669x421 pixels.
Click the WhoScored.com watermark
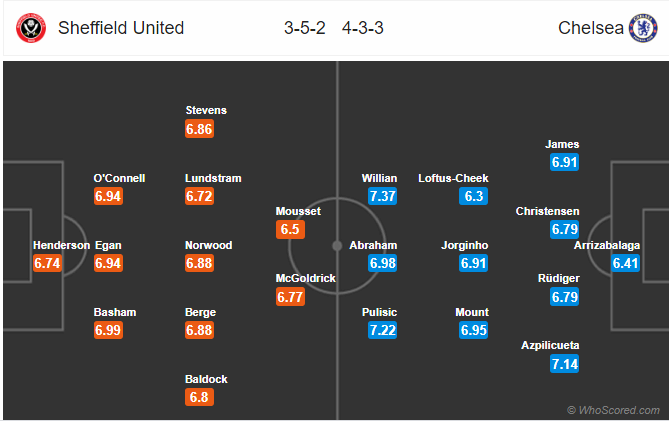(x=614, y=410)
